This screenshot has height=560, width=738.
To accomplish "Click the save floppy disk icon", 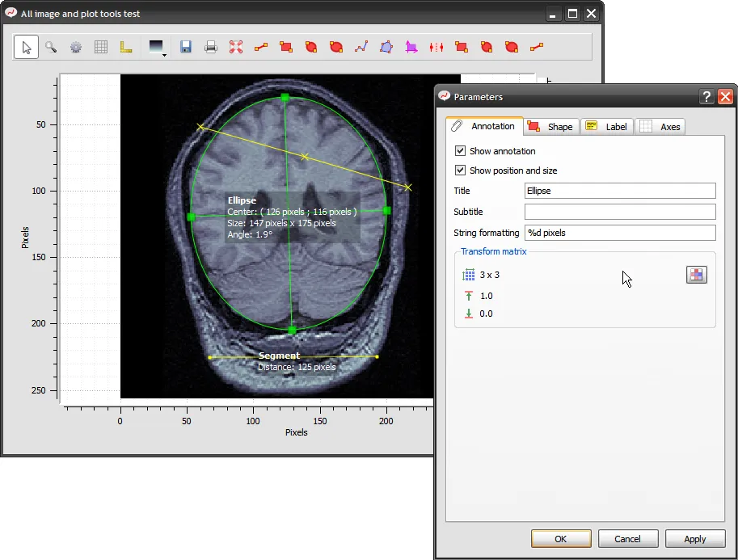I will (186, 48).
